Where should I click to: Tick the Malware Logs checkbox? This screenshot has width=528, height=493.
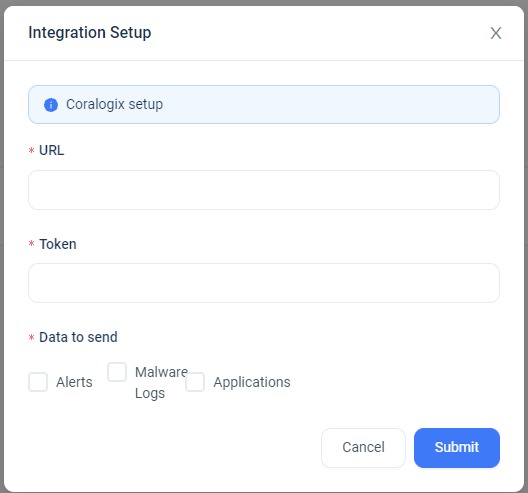click(117, 372)
